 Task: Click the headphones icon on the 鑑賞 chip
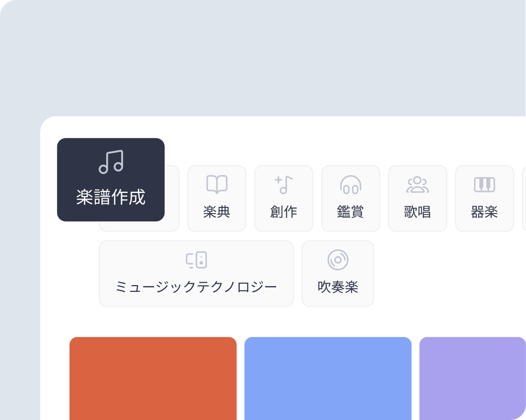350,183
